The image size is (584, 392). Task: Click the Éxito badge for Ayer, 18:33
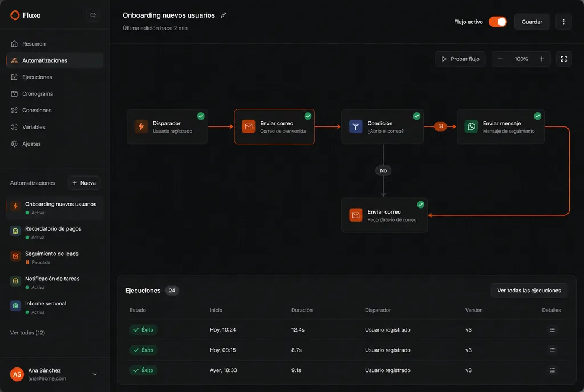143,370
